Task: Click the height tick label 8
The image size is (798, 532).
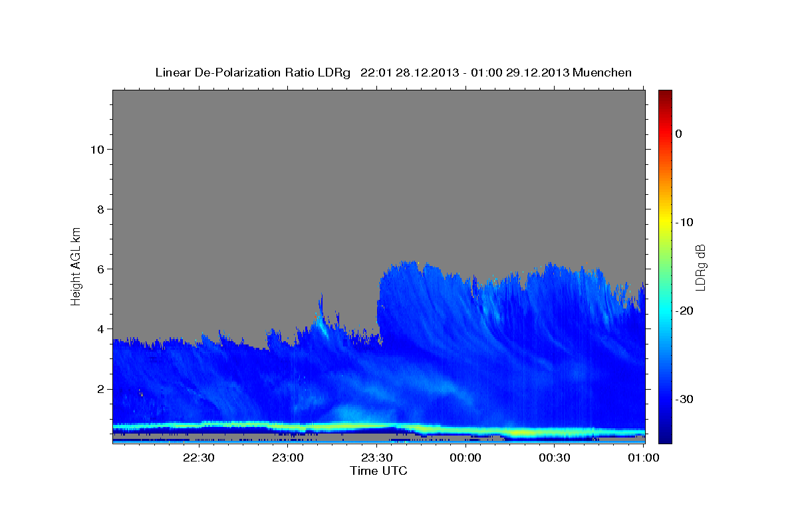Action: click(x=100, y=209)
